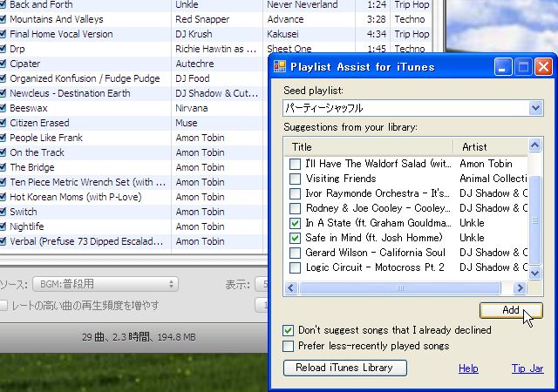This screenshot has height=392, width=558.
Task: Toggle iTunes checkbox for Mountains And Valleys
Action: point(3,19)
